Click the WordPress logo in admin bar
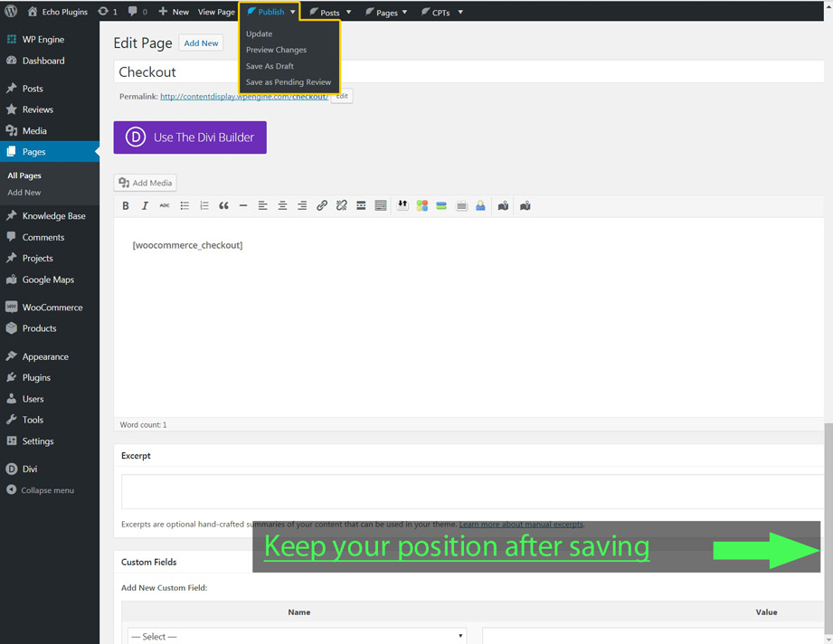Image resolution: width=833 pixels, height=644 pixels. [x=11, y=11]
